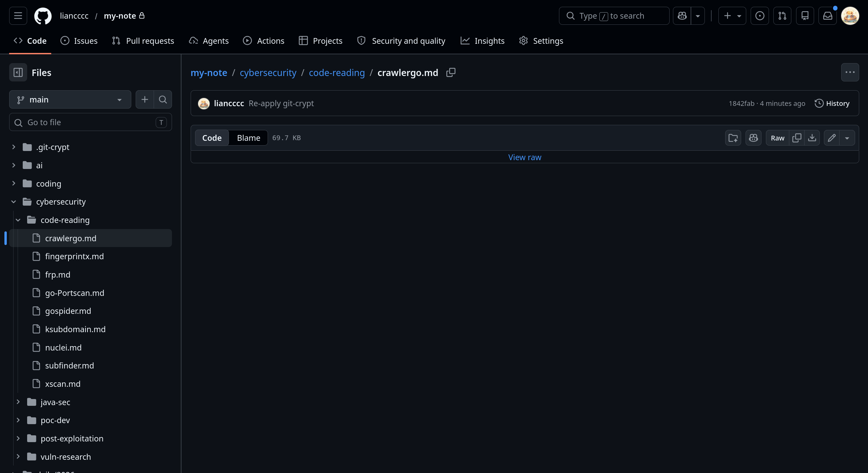
Task: Open crawlergo.md in file tree
Action: pos(91,238)
